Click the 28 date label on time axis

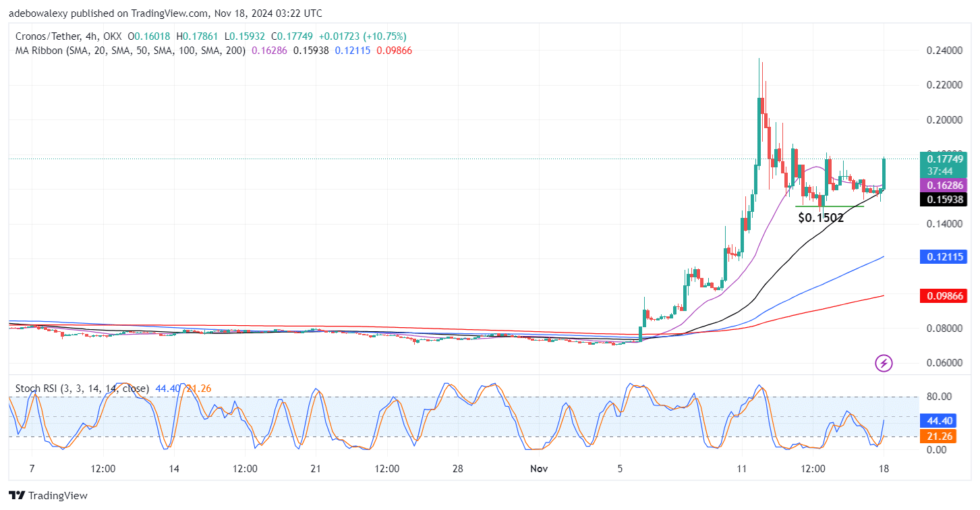(x=459, y=469)
